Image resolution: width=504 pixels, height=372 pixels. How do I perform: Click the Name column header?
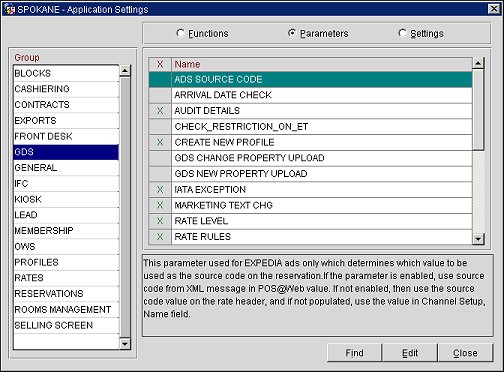[322, 64]
